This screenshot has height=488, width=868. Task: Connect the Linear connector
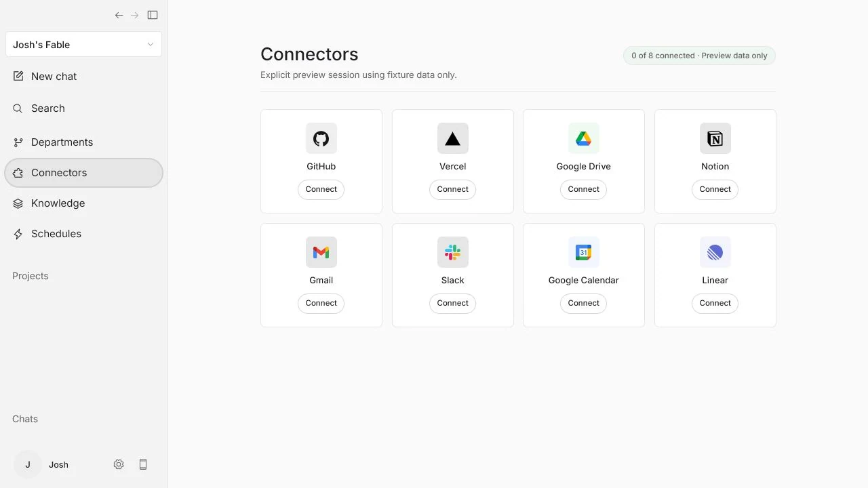coord(715,303)
